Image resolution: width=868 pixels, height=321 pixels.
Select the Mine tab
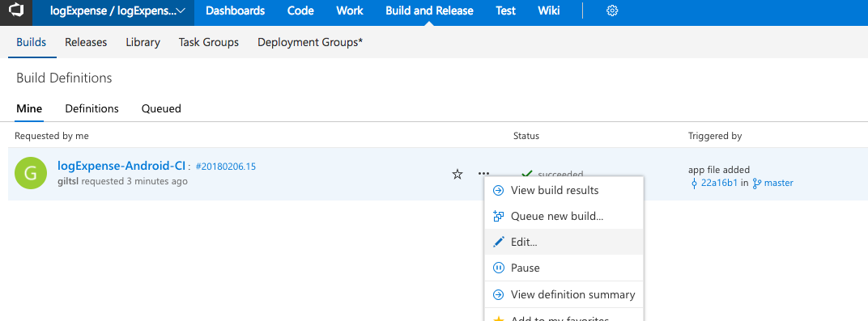tap(29, 108)
